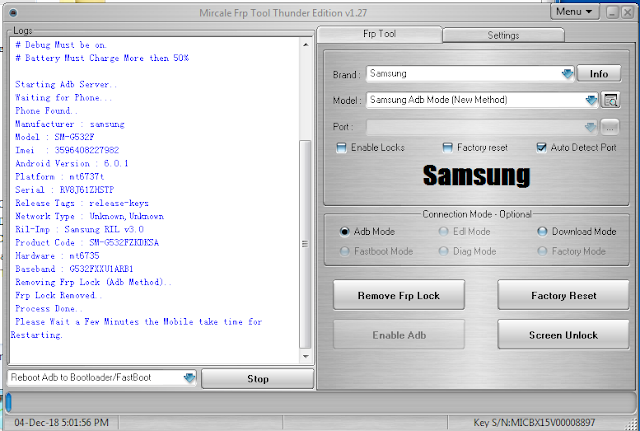Select the Adb Mode radio button
This screenshot has height=431, width=640.
pos(344,232)
